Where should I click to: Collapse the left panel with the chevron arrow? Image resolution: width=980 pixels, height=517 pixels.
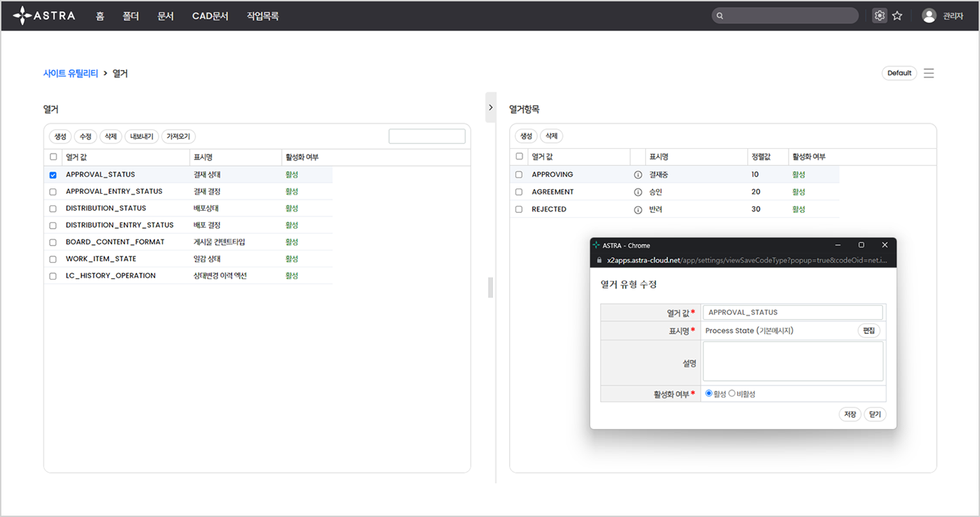click(x=491, y=107)
